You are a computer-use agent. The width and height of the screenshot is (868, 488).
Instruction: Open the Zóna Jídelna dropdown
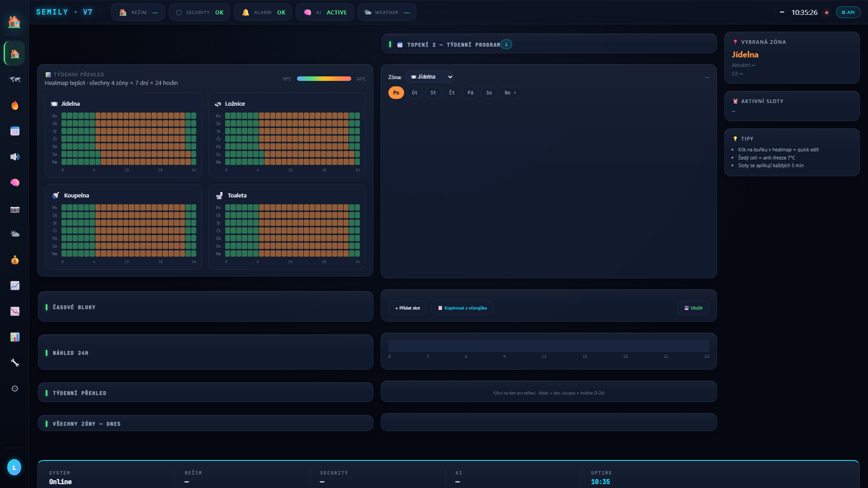click(x=429, y=77)
